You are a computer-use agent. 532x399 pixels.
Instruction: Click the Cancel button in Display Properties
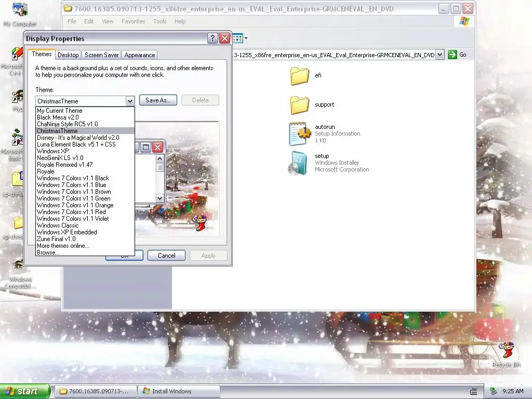167,256
